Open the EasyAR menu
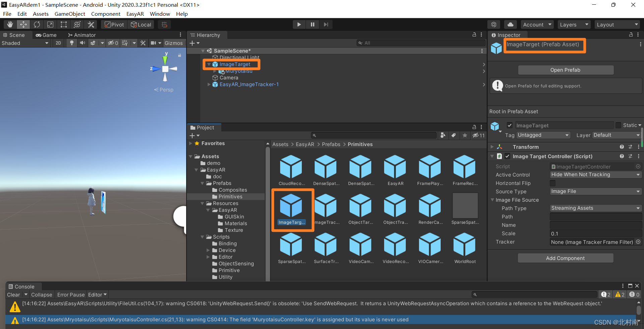Viewport: 644px width, 329px height. coord(135,14)
